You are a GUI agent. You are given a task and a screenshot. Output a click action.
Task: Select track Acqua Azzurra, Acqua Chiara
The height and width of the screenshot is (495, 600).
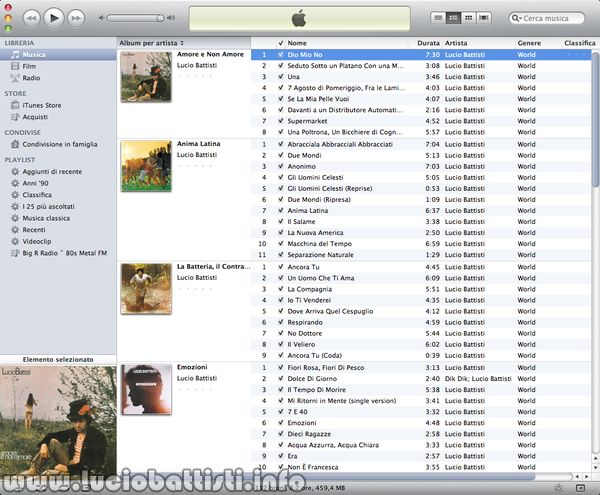pyautogui.click(x=421, y=445)
